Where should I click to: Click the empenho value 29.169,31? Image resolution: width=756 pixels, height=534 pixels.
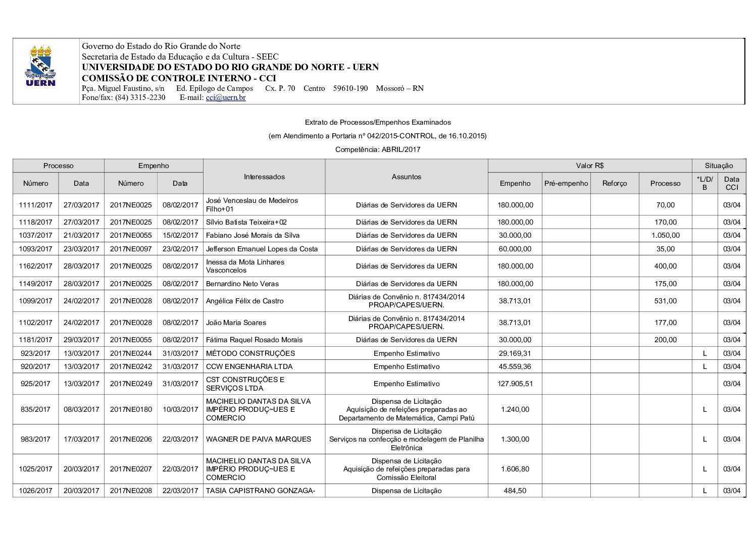coord(515,353)
